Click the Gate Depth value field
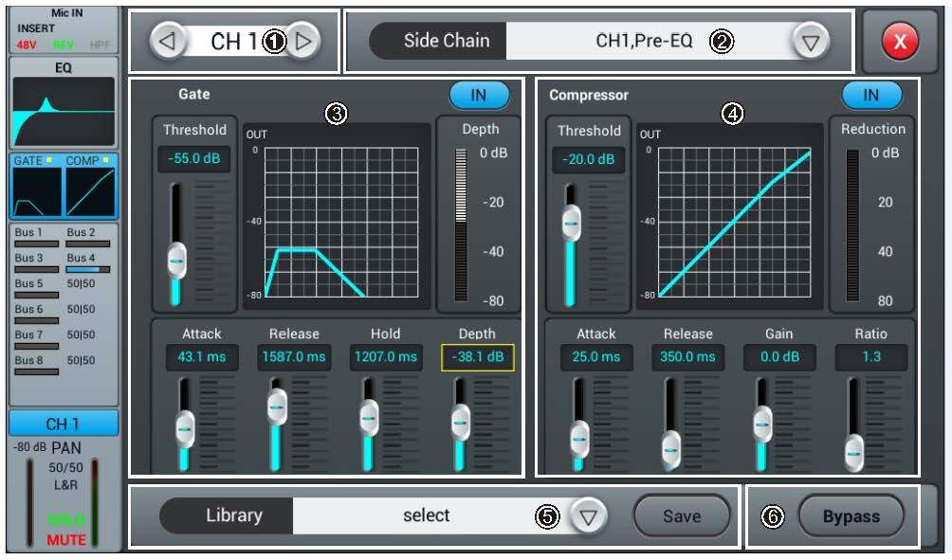The width and height of the screenshot is (952, 560). [x=477, y=357]
